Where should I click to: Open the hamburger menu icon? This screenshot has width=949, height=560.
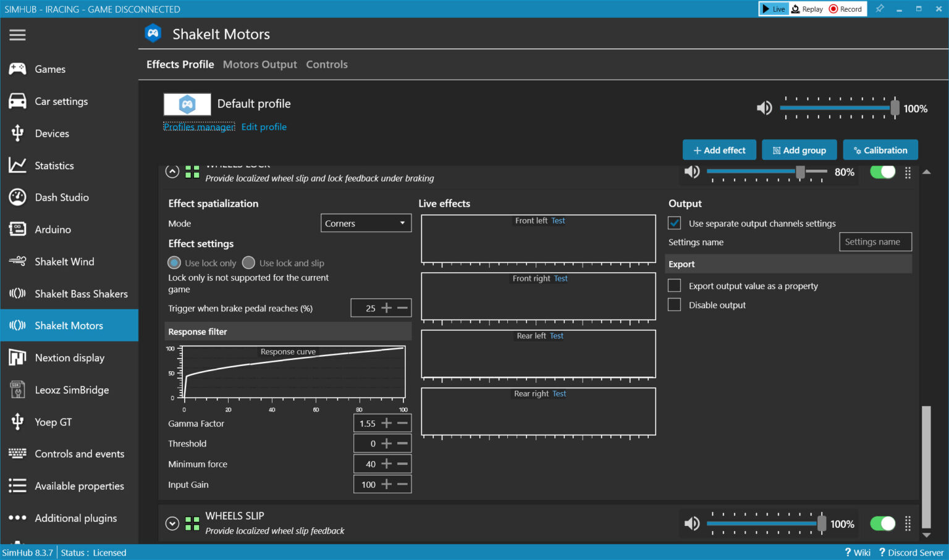click(17, 35)
